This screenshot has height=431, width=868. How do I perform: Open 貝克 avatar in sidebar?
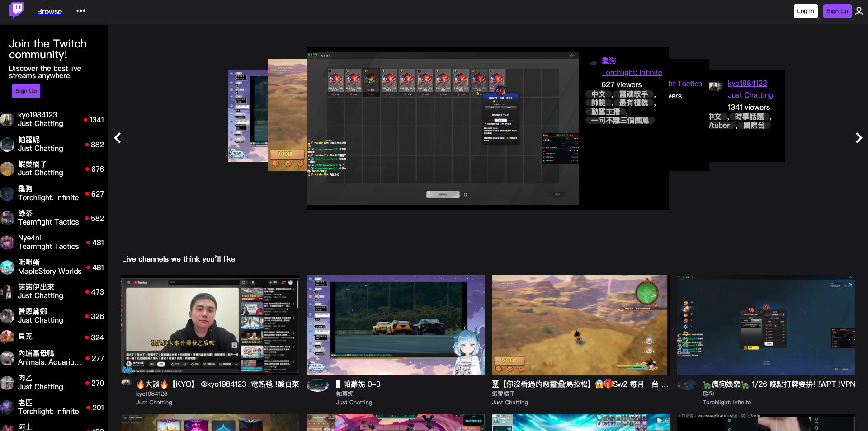7,337
